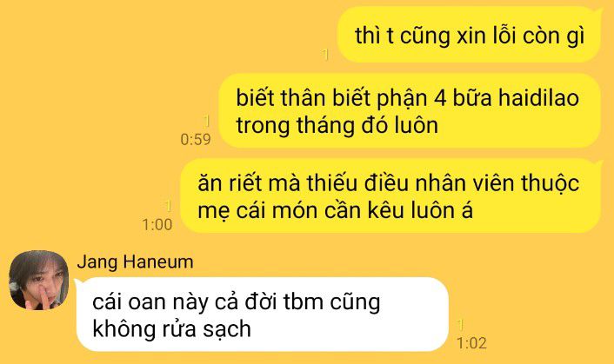Click unread count beside "xin lỗi còn gì" message

(325, 55)
